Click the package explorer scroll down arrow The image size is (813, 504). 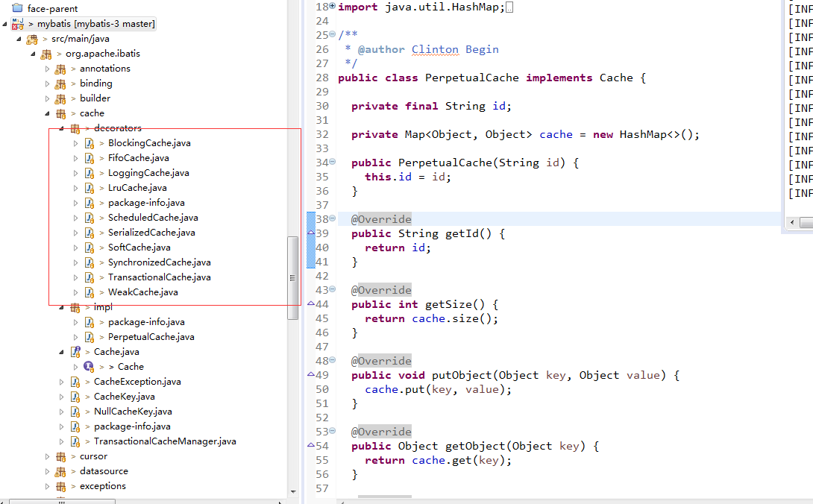coord(293,491)
